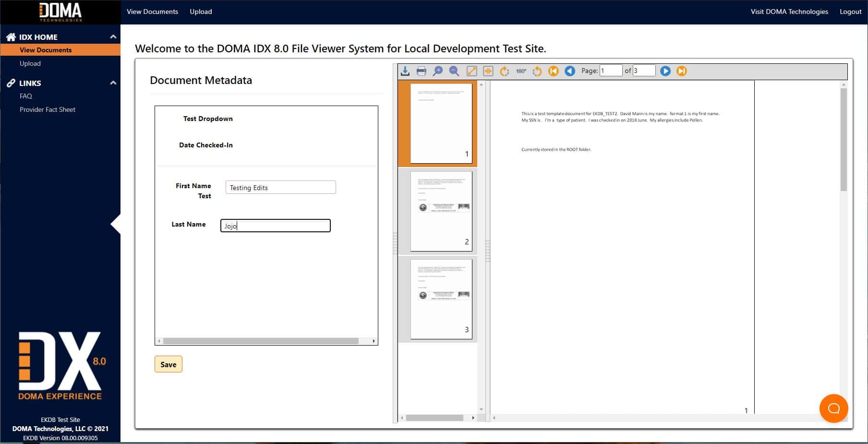Save the document metadata
The height and width of the screenshot is (444, 868).
(169, 364)
